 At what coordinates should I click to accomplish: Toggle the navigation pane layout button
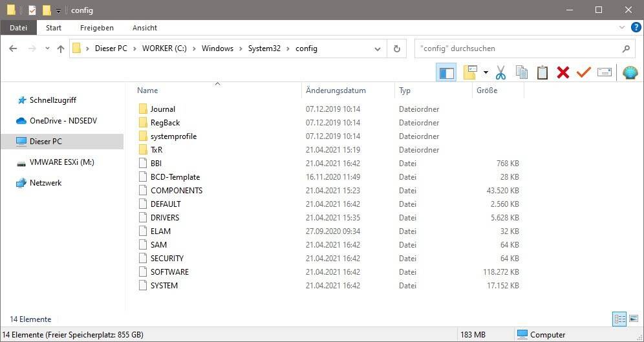[446, 72]
